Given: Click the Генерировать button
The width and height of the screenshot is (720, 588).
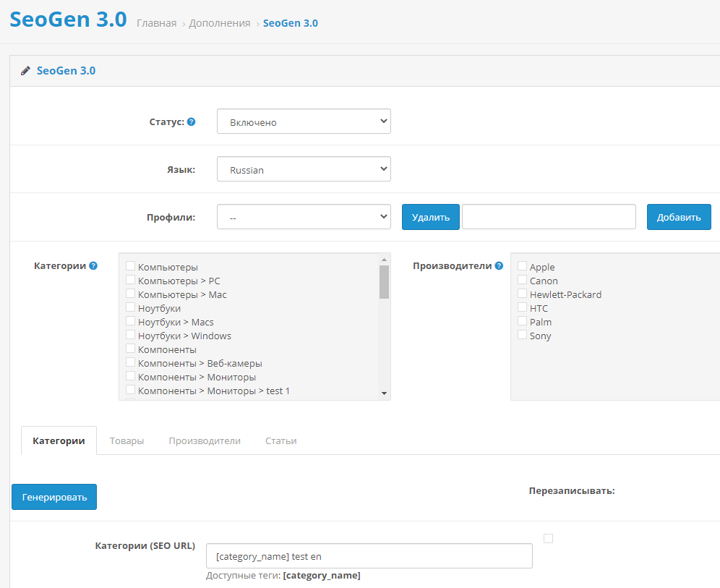Looking at the screenshot, I should click(x=53, y=497).
